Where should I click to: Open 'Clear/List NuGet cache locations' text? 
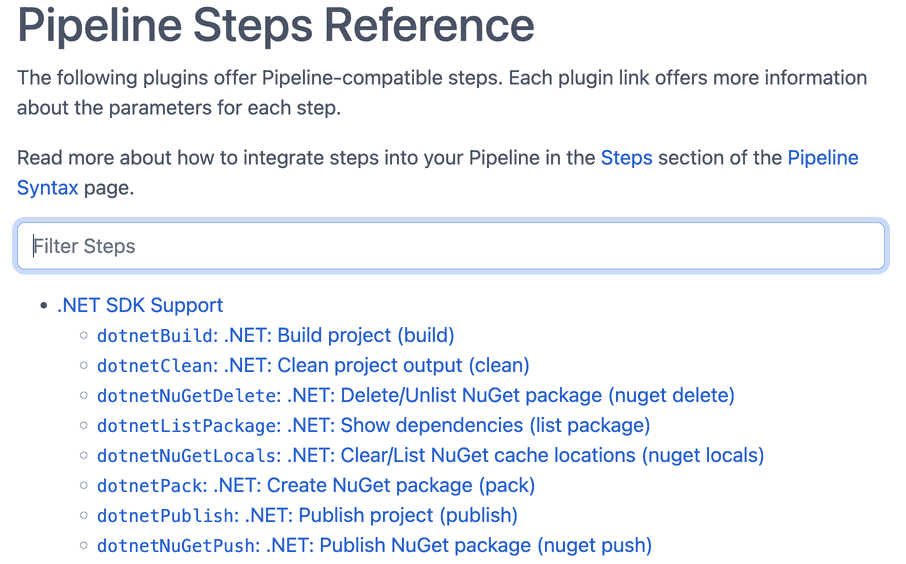[x=488, y=456]
